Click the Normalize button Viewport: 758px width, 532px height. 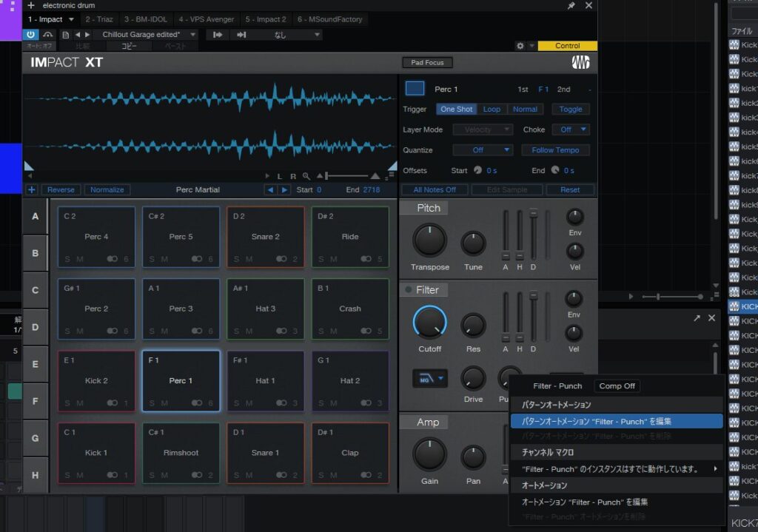pyautogui.click(x=107, y=190)
